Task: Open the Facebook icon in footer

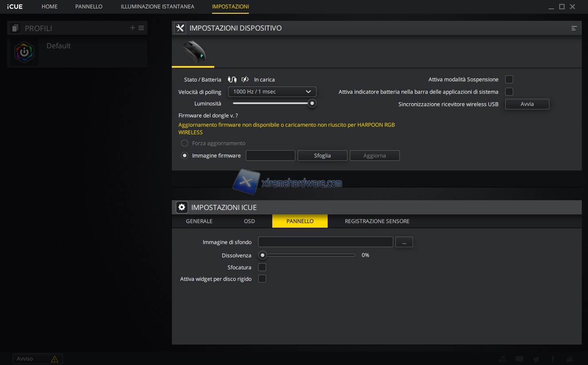Action: pyautogui.click(x=553, y=359)
